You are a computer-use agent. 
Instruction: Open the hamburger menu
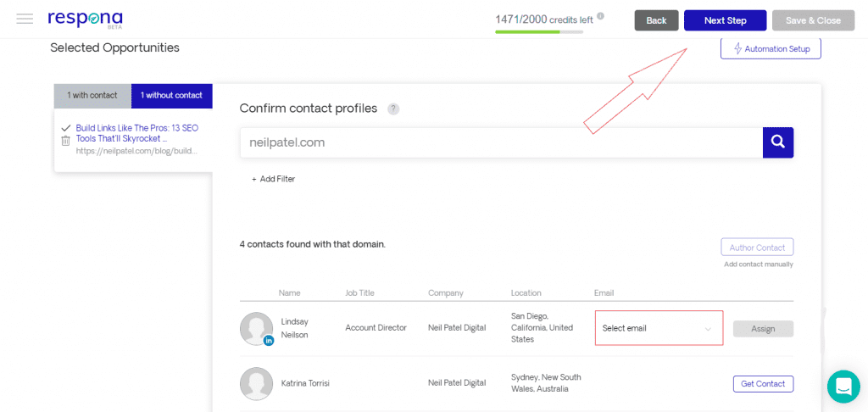[25, 19]
